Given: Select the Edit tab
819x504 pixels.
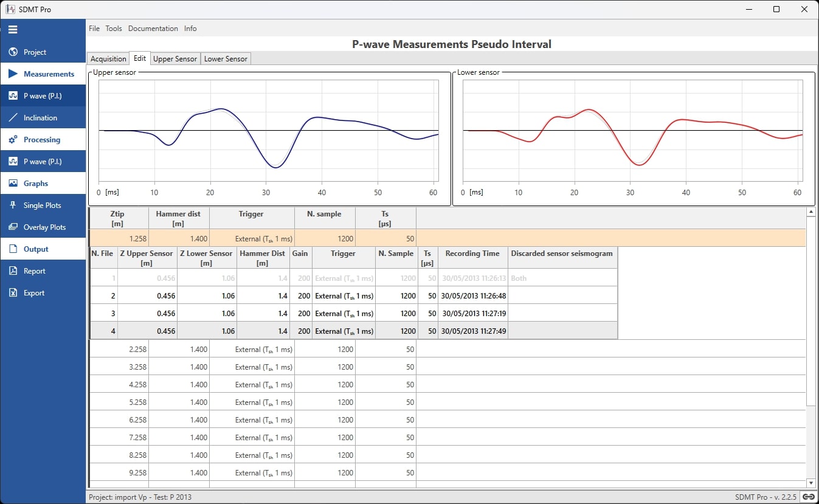Looking at the screenshot, I should 140,58.
